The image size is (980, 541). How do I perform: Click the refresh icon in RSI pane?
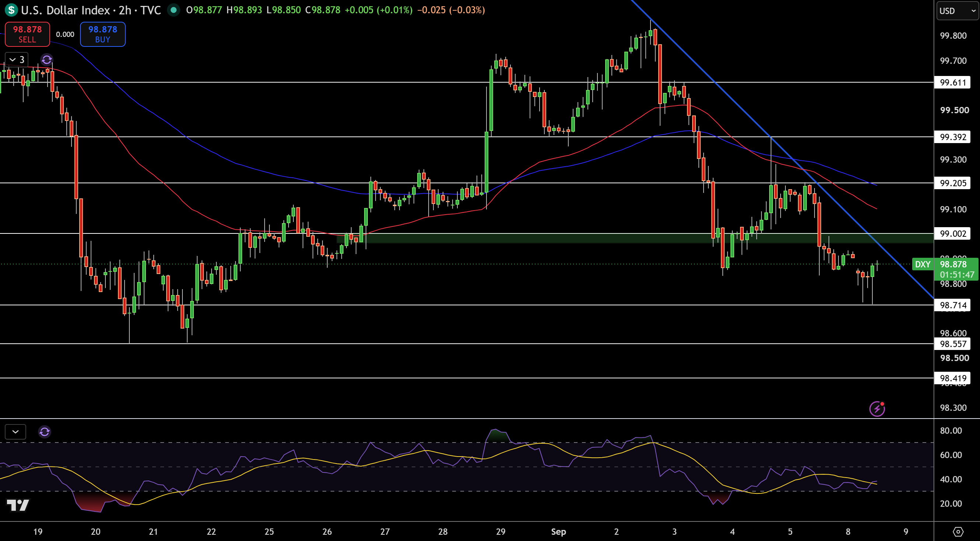coord(45,432)
